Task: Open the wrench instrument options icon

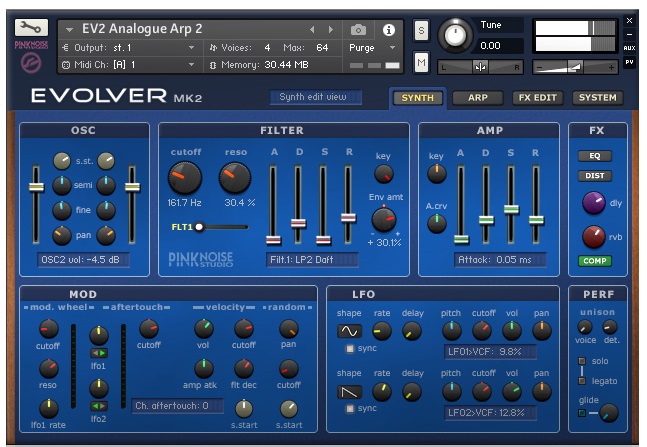Action: tap(31, 28)
